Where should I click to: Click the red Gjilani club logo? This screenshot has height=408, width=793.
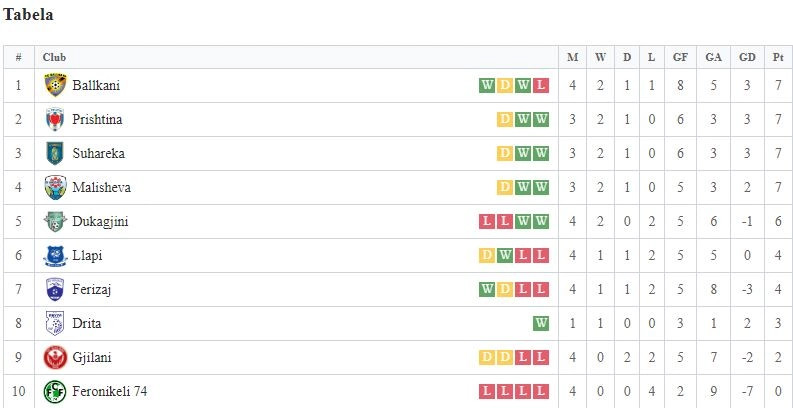tap(55, 357)
